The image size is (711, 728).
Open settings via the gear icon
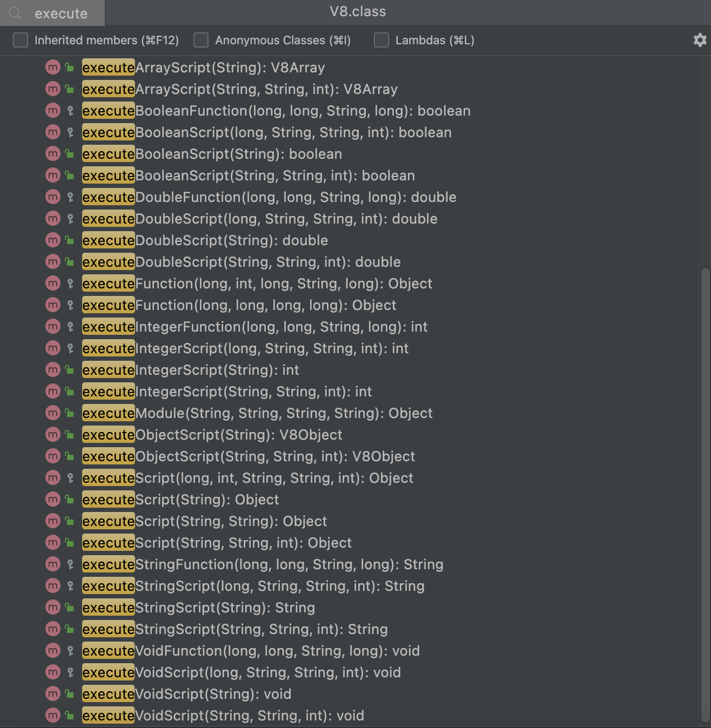pos(700,40)
